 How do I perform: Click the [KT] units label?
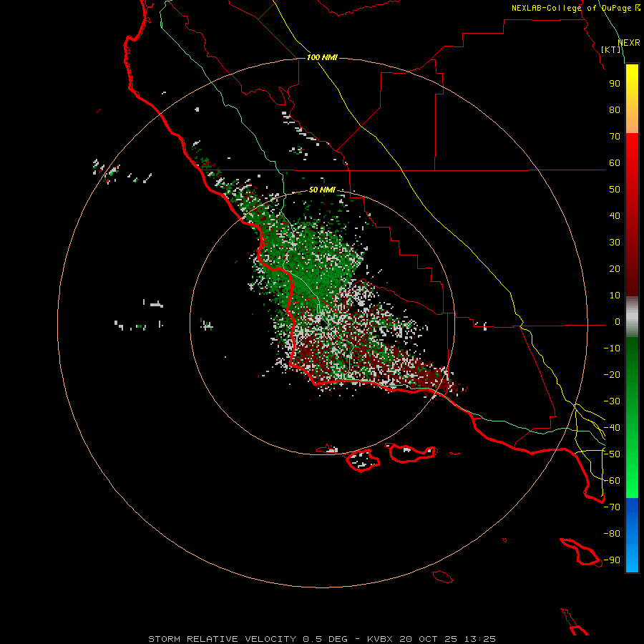tap(611, 49)
